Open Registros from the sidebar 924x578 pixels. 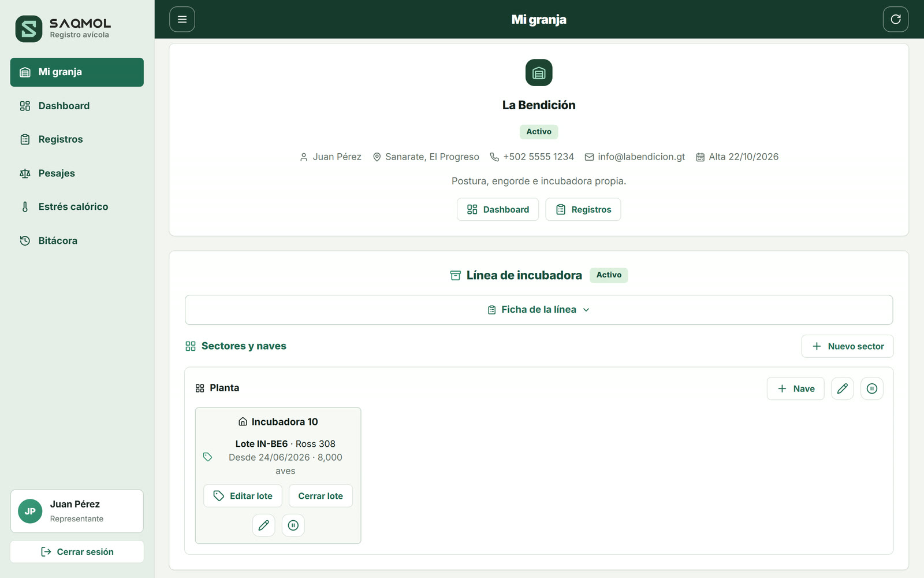pyautogui.click(x=77, y=139)
